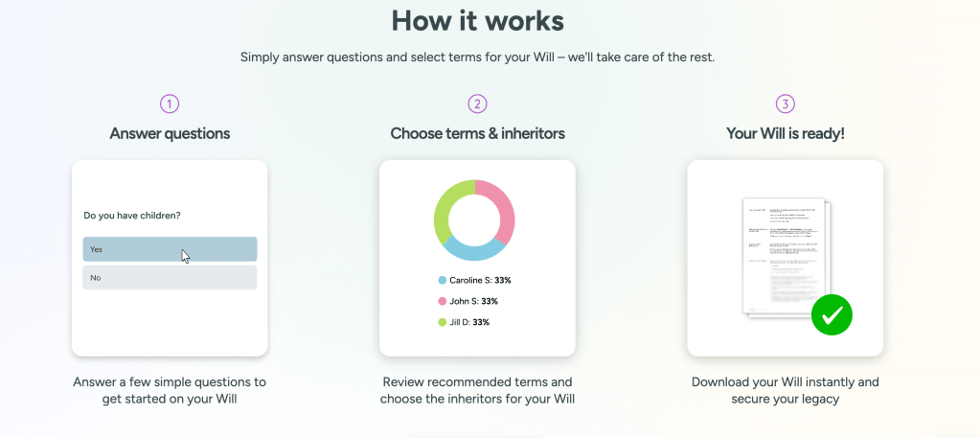Click the 'Choose terms & inheritors' step title
This screenshot has height=438, width=980.
coord(477,133)
